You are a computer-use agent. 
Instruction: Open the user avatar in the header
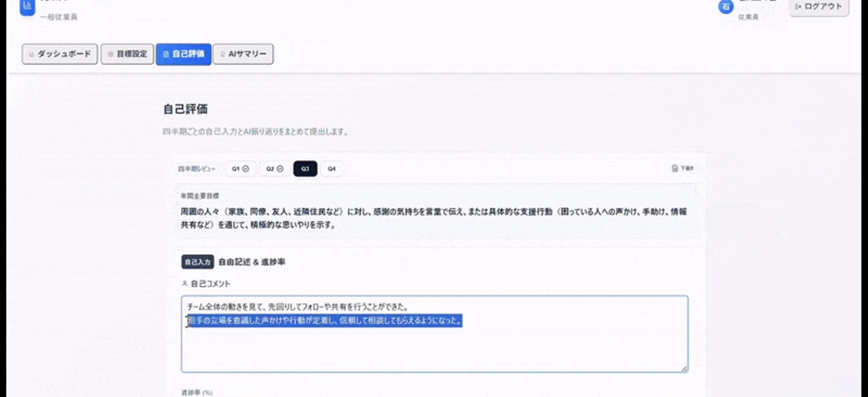[725, 7]
